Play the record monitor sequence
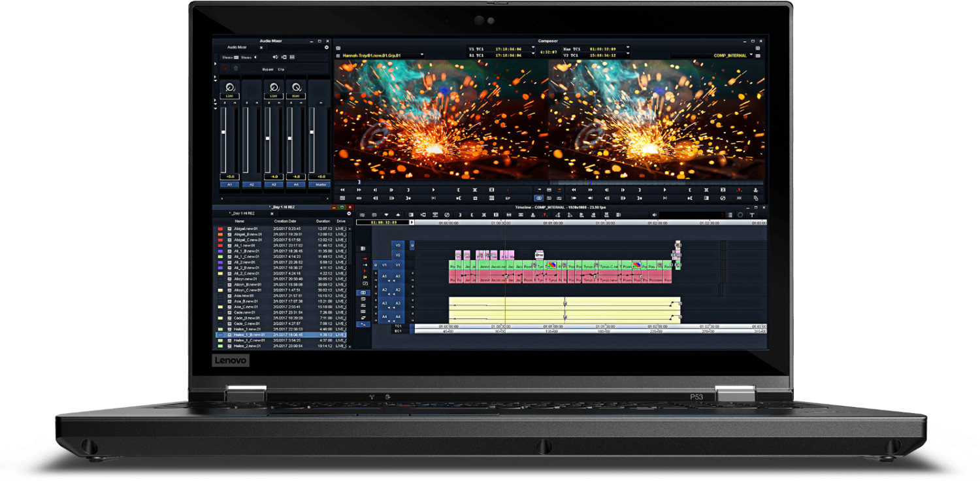The image size is (980, 481). pyautogui.click(x=665, y=190)
